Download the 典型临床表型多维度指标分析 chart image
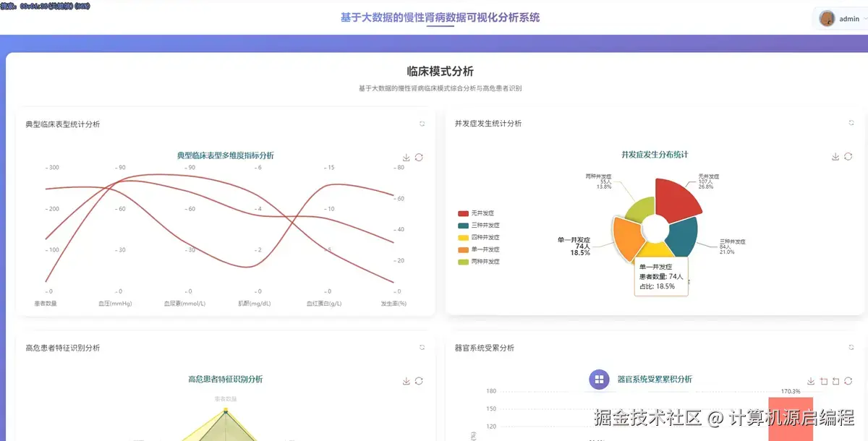Image resolution: width=868 pixels, height=441 pixels. (x=407, y=158)
